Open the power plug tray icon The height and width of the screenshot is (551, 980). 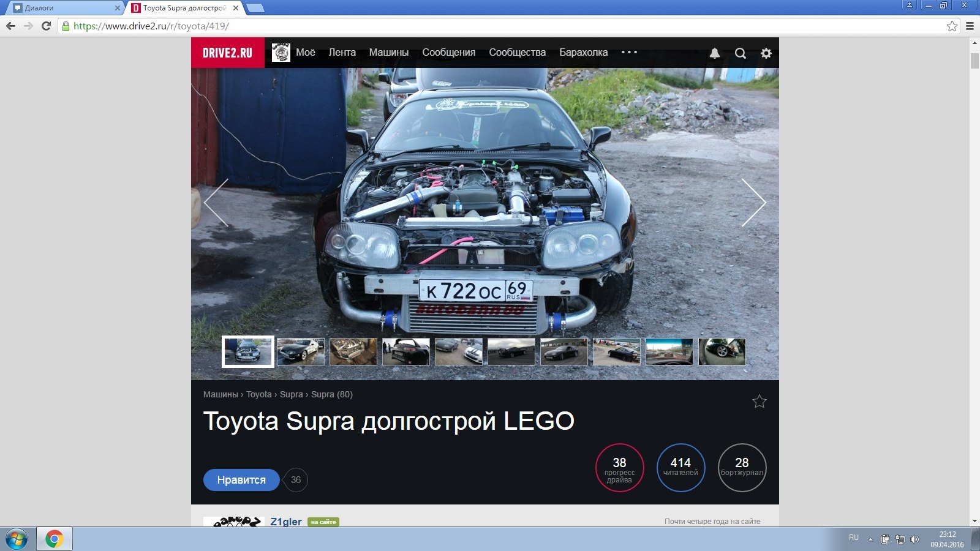(x=885, y=539)
